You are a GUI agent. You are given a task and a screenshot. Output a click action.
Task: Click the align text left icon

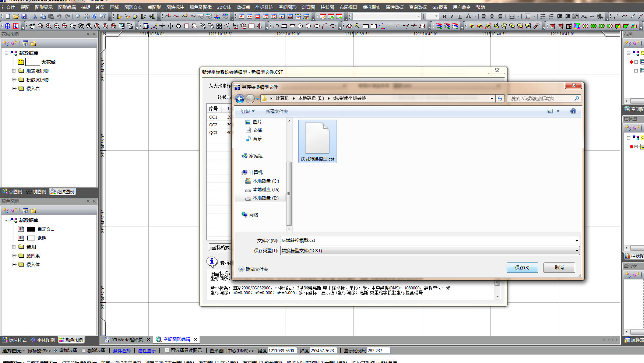[484, 16]
